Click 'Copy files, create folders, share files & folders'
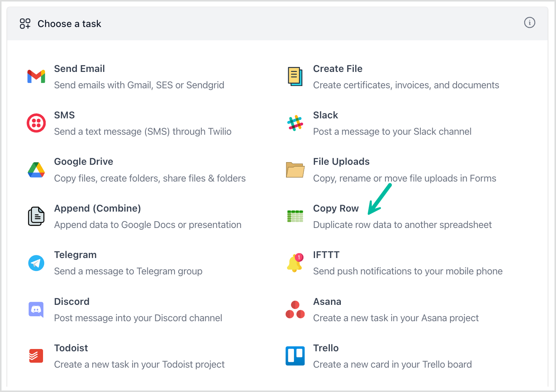The image size is (556, 392). [150, 178]
